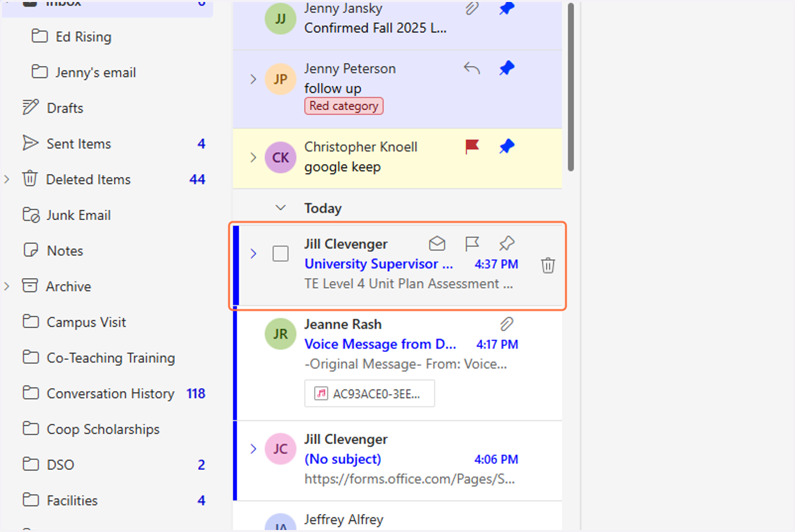Click the Facilities folder icon

coord(30,500)
